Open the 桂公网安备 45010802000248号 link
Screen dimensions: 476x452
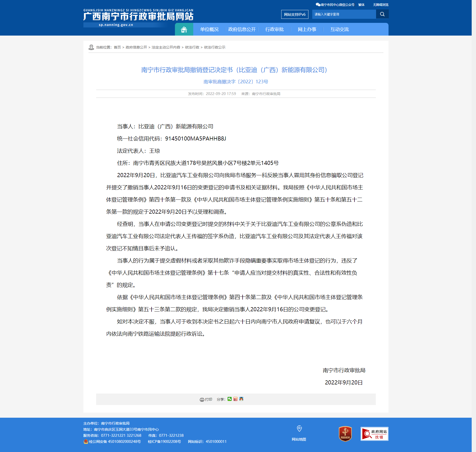click(x=115, y=442)
